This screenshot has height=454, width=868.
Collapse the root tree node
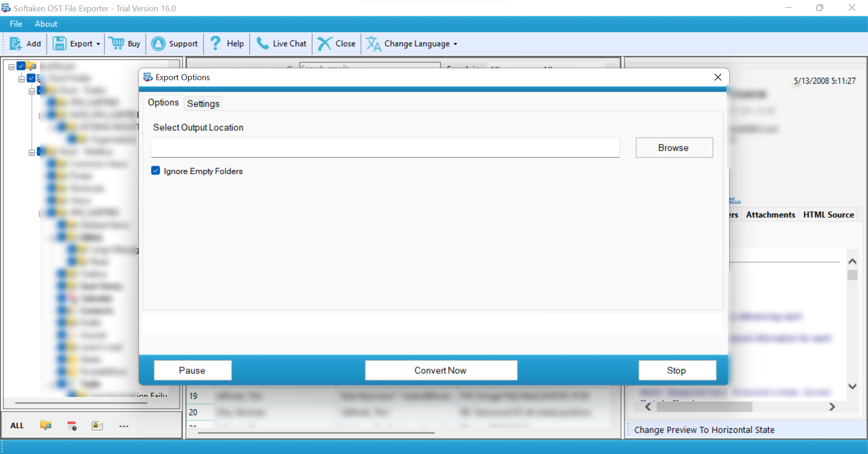[x=11, y=67]
